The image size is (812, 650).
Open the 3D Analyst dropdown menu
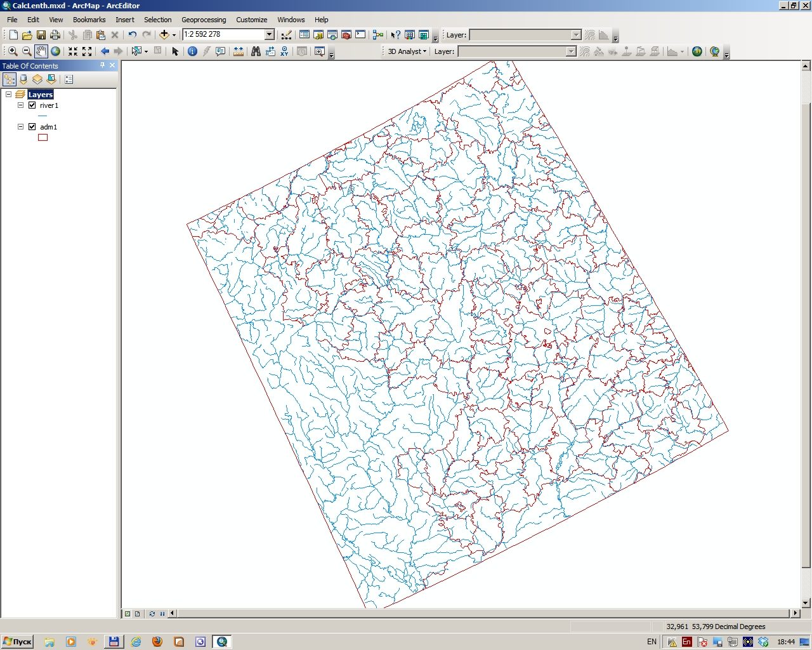point(407,51)
